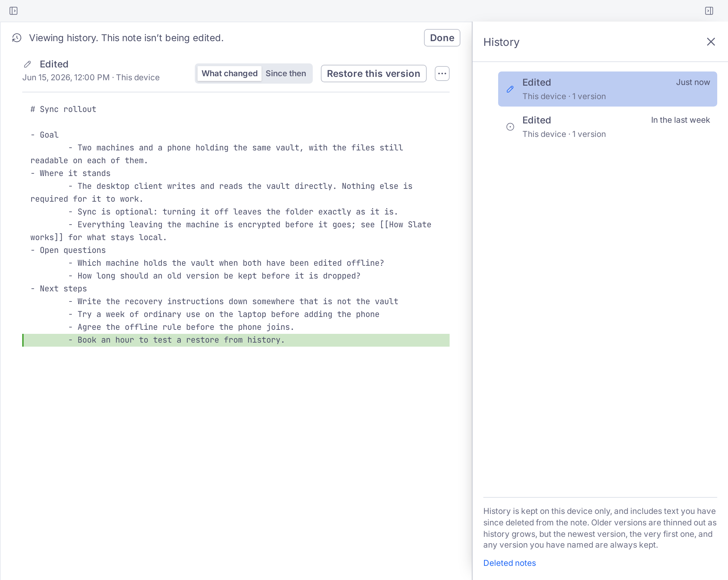Open the three-dot more options menu

click(442, 73)
